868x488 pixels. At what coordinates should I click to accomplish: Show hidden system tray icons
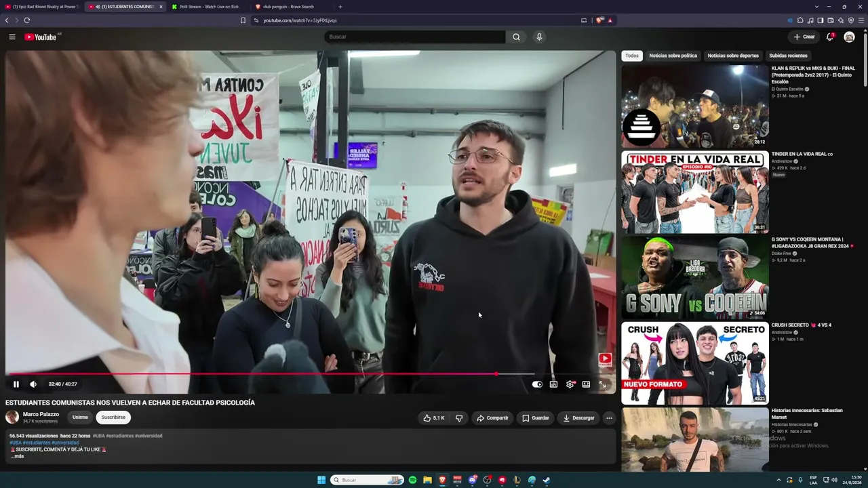(778, 480)
